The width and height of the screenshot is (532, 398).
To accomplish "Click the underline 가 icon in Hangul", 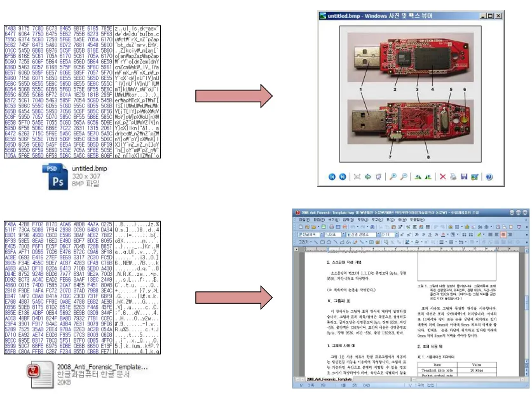I will pyautogui.click(x=430, y=235).
